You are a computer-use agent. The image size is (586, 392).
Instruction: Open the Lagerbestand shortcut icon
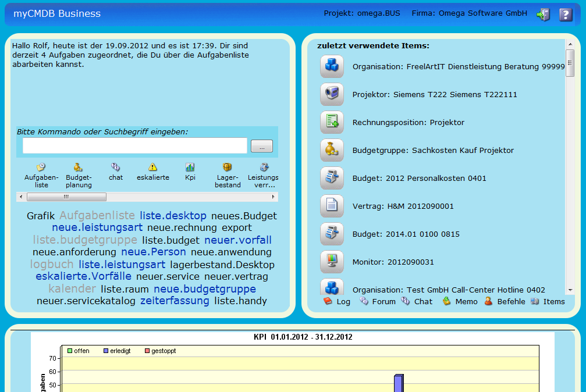click(228, 168)
